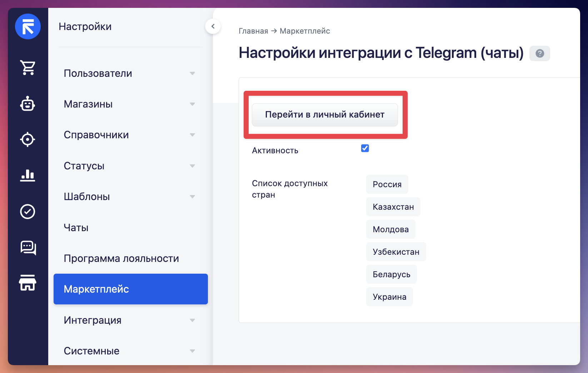Expand the Интеграция menu arrow
This screenshot has height=373, width=588.
(193, 320)
